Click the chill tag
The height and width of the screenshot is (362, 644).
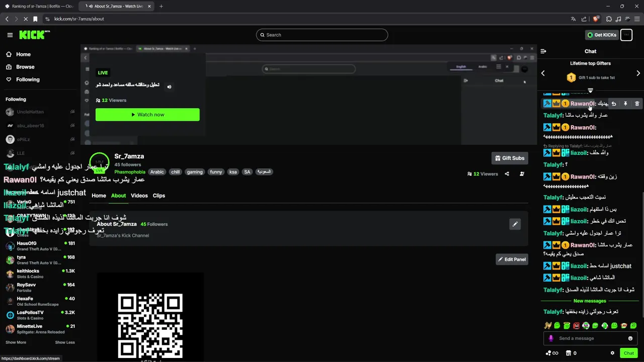coord(175,172)
